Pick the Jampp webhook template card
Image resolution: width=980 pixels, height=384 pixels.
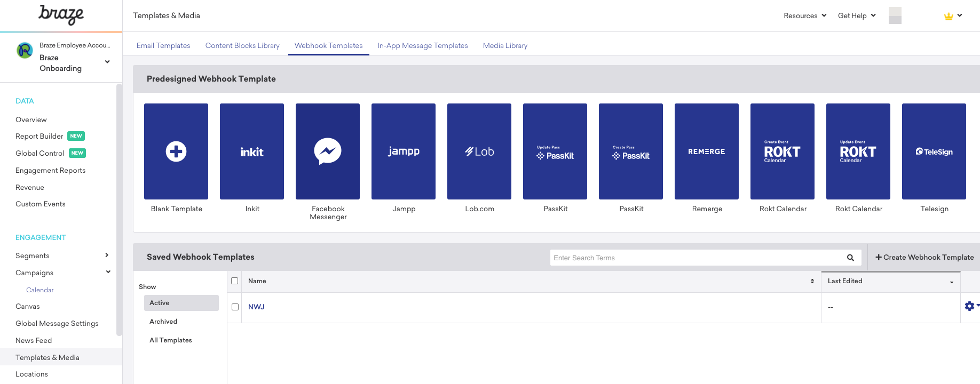coord(404,151)
